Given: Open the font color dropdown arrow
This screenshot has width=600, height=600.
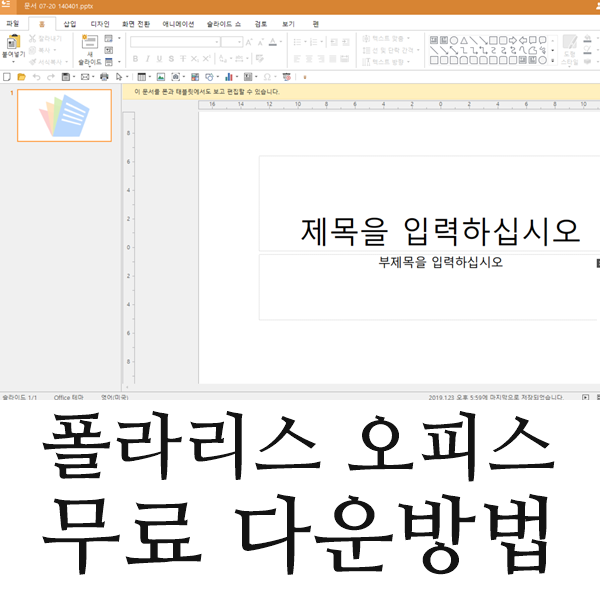Looking at the screenshot, I should point(281,42).
